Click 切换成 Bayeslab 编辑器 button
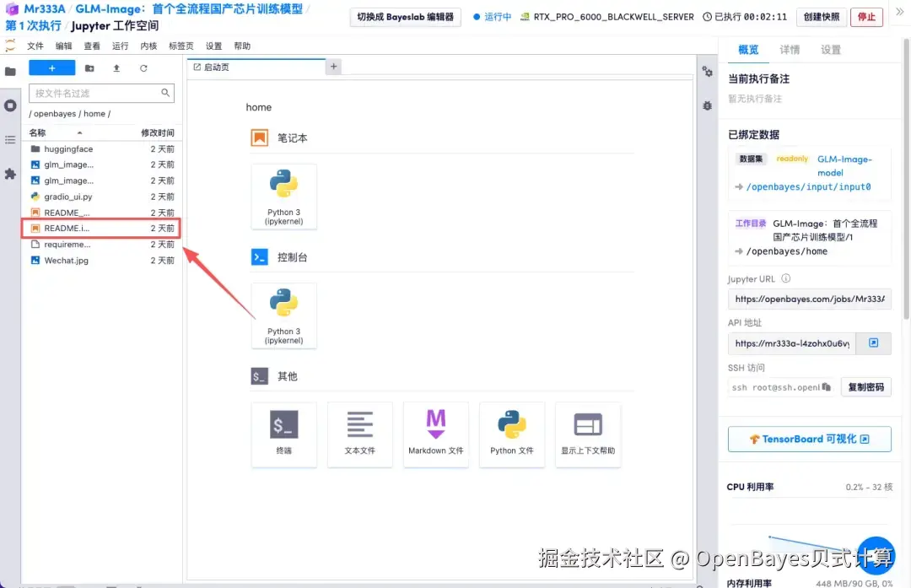Screen dimensions: 911x588 pos(406,17)
